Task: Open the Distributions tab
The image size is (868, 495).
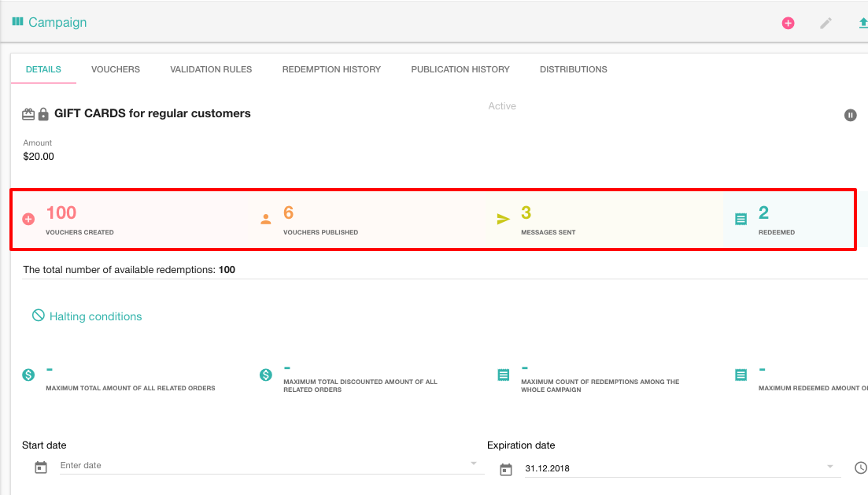Action: click(574, 69)
